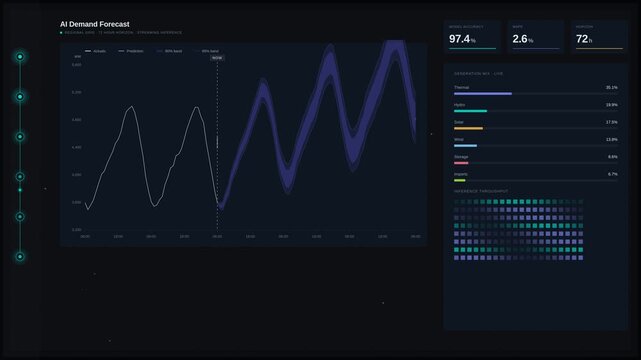
Task: Click the bottommost glowing node in the sidebar
Action: tap(20, 257)
